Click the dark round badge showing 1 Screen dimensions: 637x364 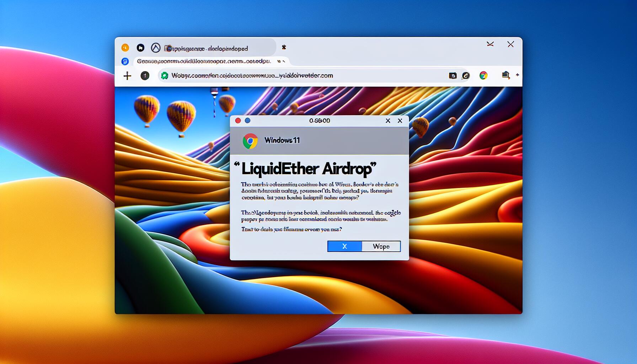coord(145,75)
